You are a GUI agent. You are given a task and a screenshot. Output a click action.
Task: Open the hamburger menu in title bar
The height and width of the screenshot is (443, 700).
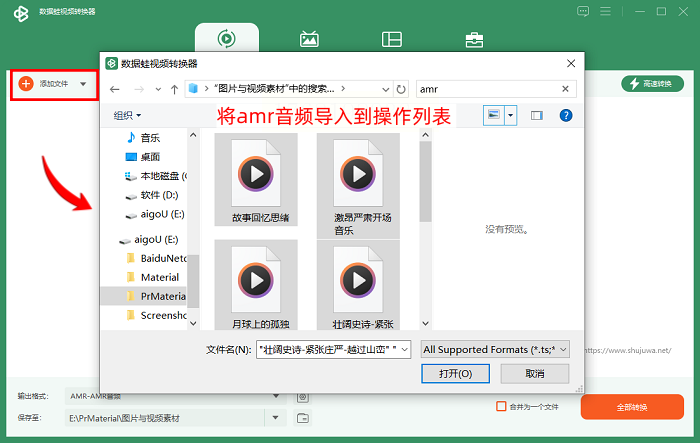pos(605,11)
